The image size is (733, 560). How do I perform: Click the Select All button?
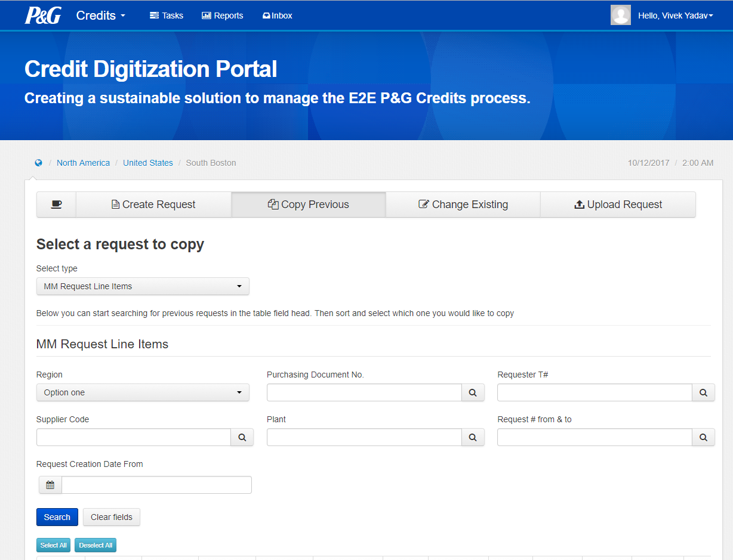(54, 545)
